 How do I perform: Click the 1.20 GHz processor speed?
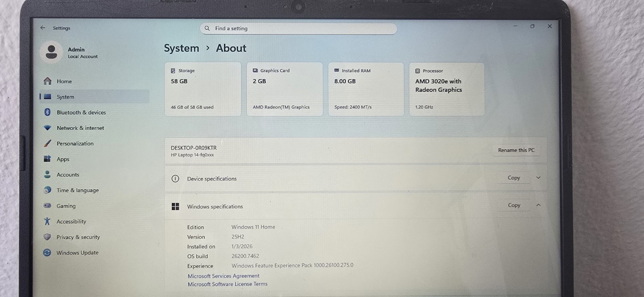click(424, 107)
